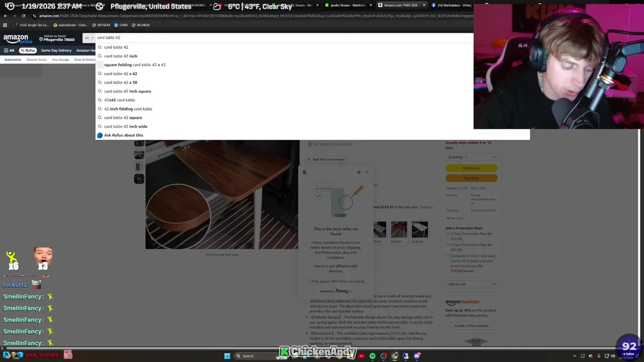The height and width of the screenshot is (362, 644).
Task: Click Add to cart button
Action: 471,168
